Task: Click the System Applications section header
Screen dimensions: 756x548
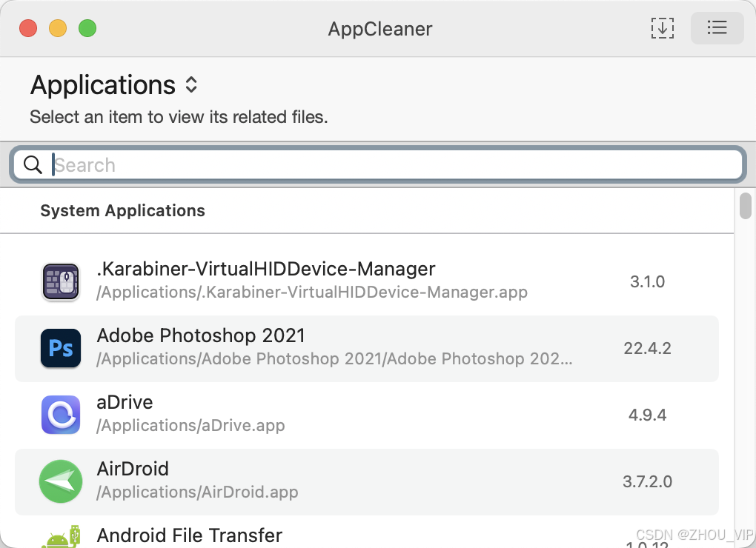Action: (x=122, y=211)
